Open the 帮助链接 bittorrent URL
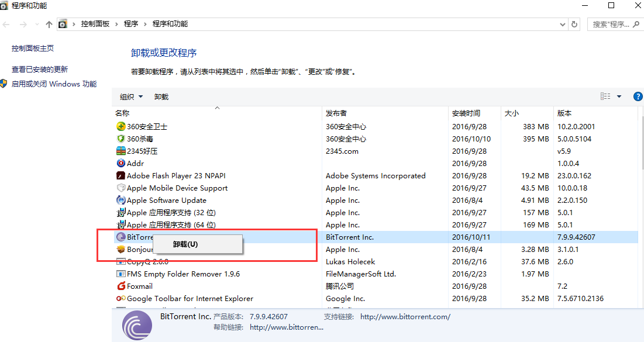The height and width of the screenshot is (342, 644). coord(286,327)
